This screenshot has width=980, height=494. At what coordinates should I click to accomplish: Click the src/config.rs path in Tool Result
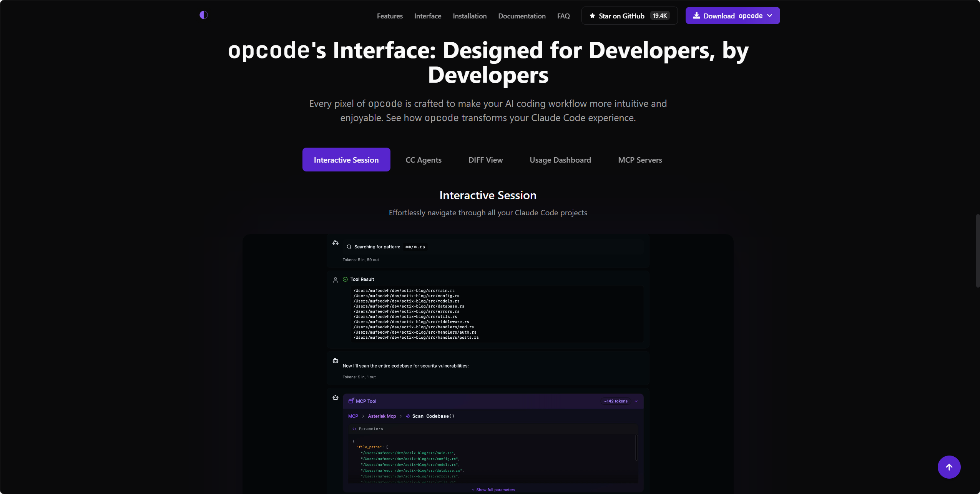[406, 296]
